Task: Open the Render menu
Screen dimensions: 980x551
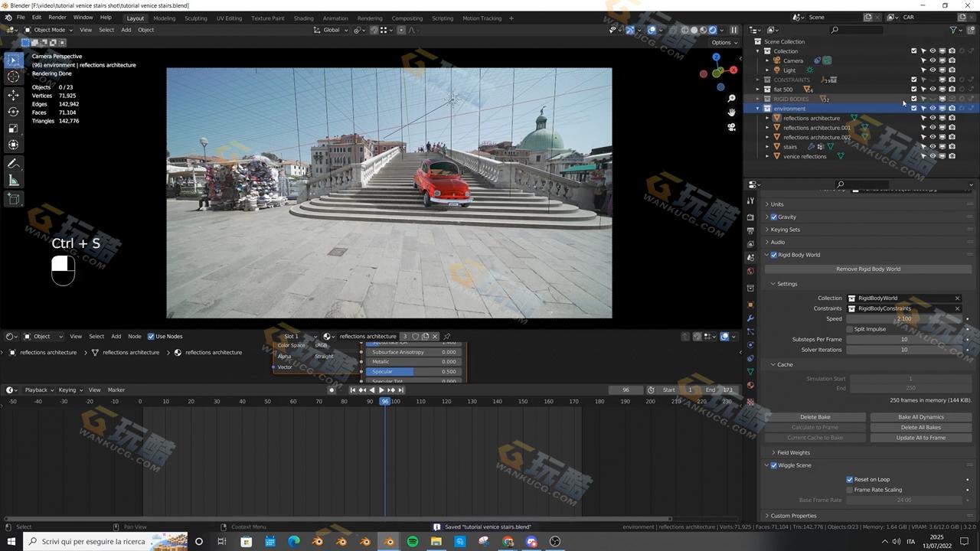Action: [57, 17]
